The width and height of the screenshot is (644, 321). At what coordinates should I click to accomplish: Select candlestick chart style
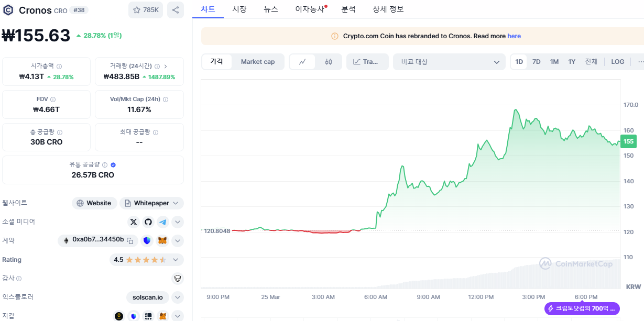click(x=329, y=62)
